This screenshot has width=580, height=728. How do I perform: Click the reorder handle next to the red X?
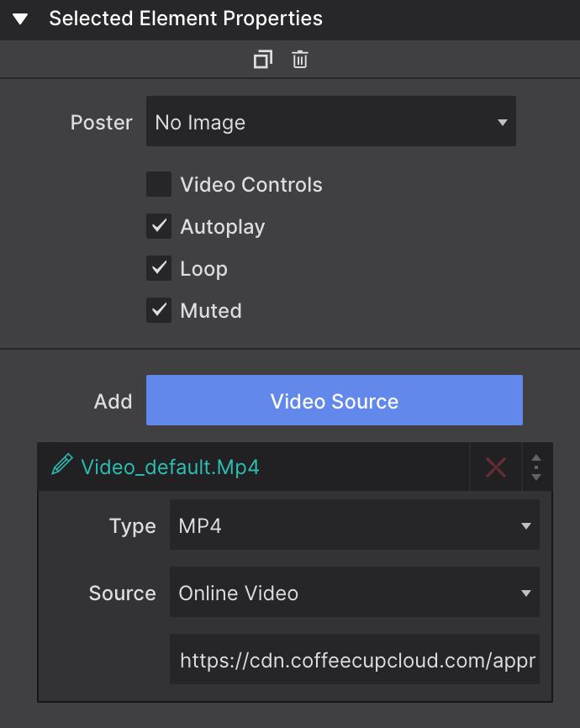[x=536, y=467]
